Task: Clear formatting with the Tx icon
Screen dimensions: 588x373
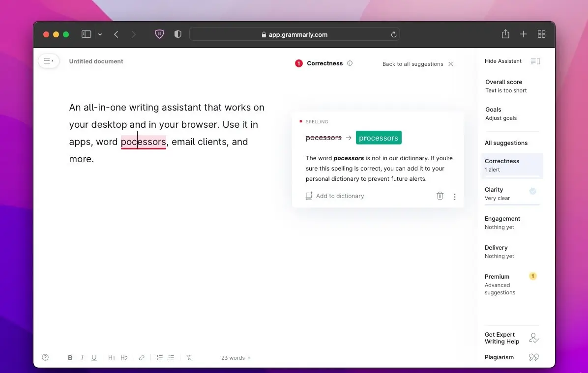Action: (189, 358)
